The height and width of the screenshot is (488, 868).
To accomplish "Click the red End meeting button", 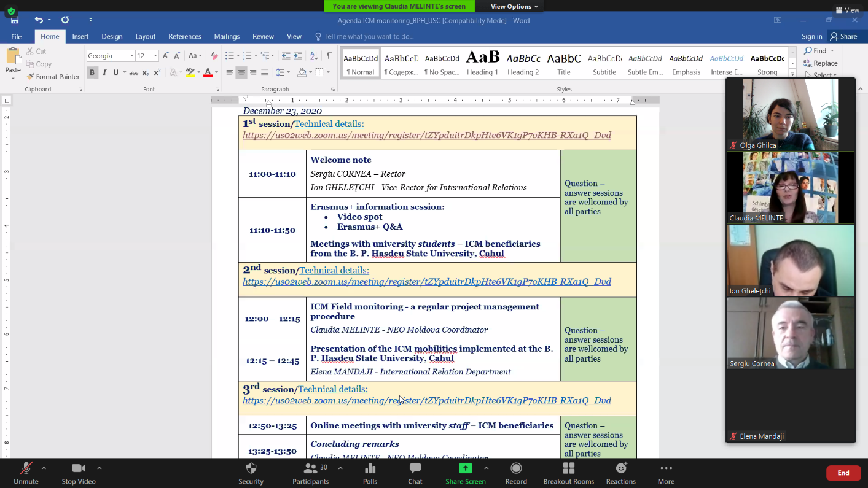I will tap(843, 473).
